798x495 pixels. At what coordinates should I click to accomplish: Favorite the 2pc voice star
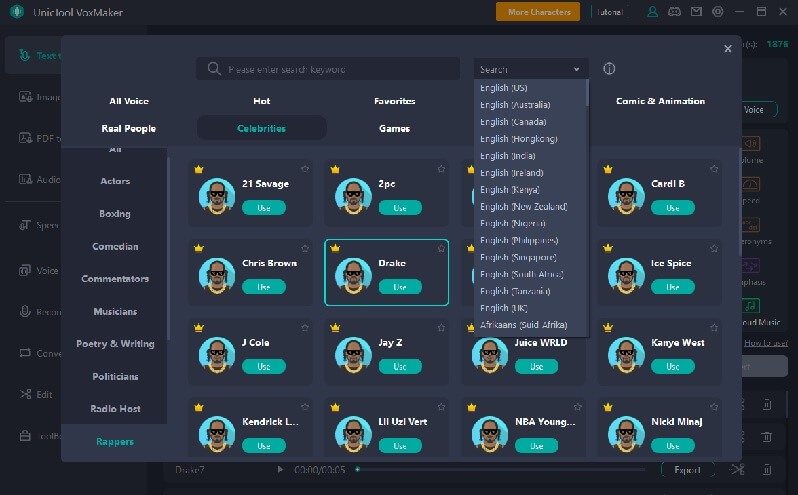[441, 169]
